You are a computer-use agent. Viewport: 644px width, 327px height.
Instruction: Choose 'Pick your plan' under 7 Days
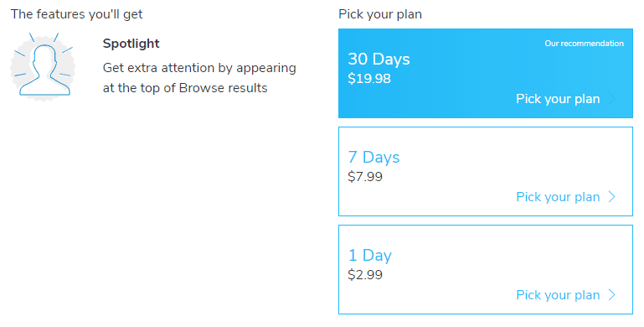coord(558,197)
